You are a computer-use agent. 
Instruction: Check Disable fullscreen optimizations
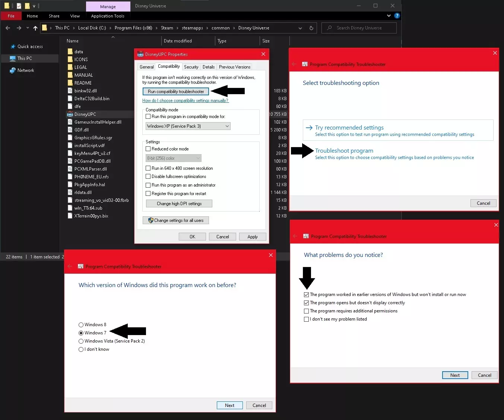tap(148, 176)
